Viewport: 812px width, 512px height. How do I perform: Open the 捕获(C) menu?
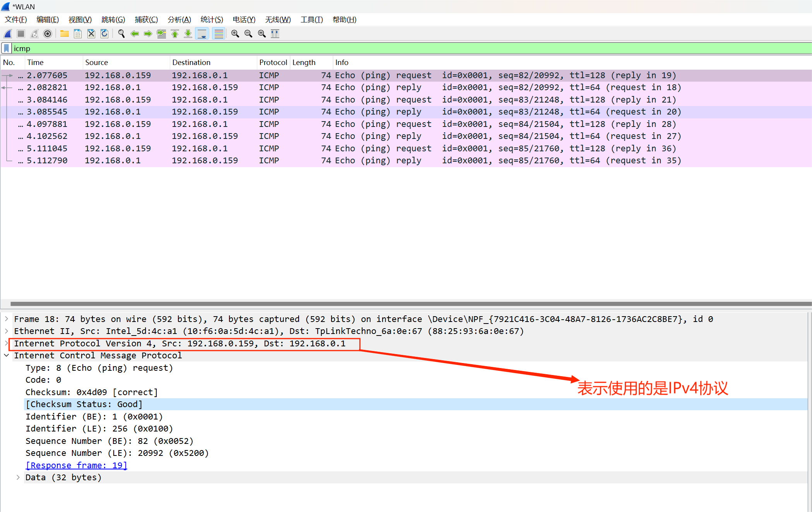pos(146,20)
